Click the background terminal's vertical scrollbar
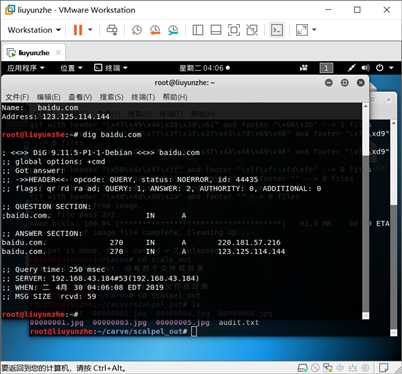Image resolution: width=402 pixels, height=374 pixels. [393, 227]
